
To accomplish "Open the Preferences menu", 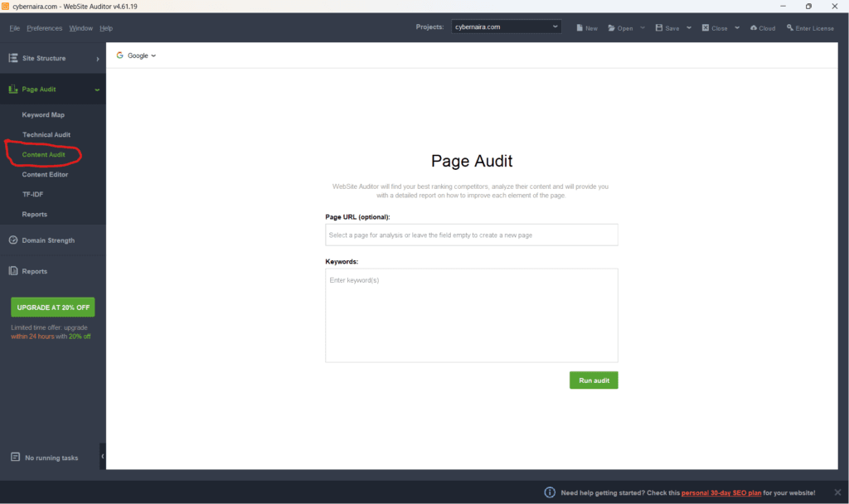I will (45, 28).
